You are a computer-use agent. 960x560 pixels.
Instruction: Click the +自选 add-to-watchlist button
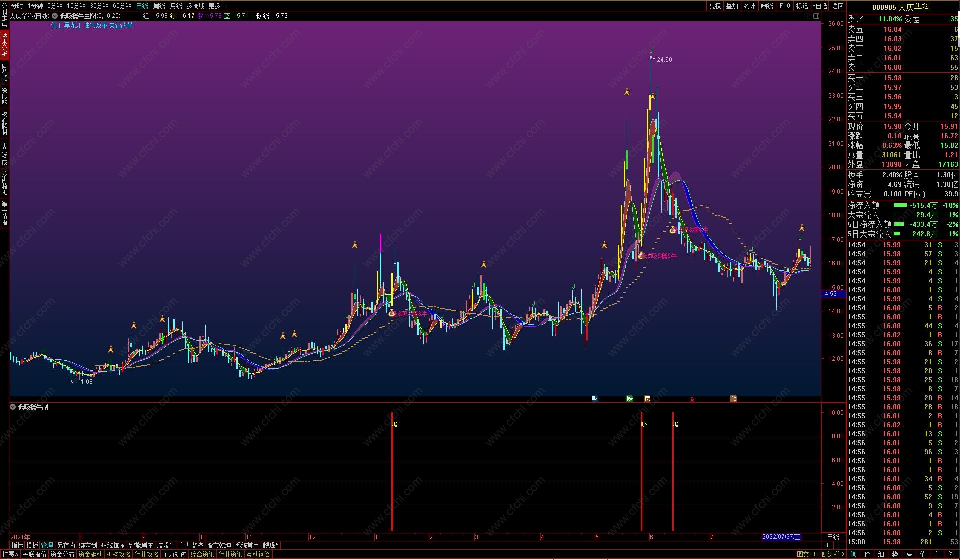tap(820, 6)
